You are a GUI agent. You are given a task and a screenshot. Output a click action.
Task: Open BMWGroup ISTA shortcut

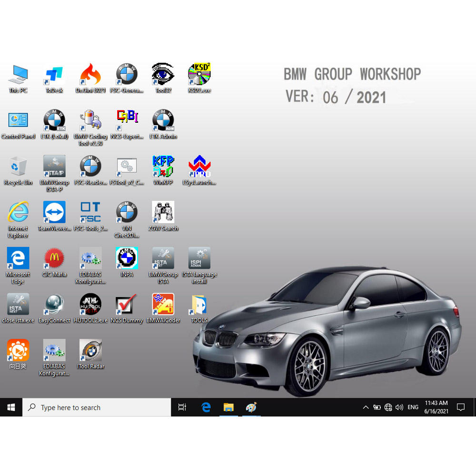(163, 265)
